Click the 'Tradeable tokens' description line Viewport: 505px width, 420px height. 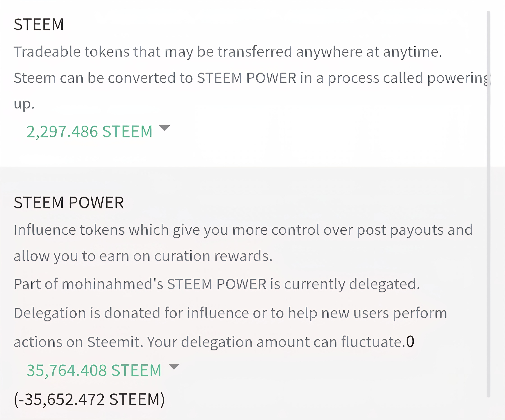pos(228,52)
